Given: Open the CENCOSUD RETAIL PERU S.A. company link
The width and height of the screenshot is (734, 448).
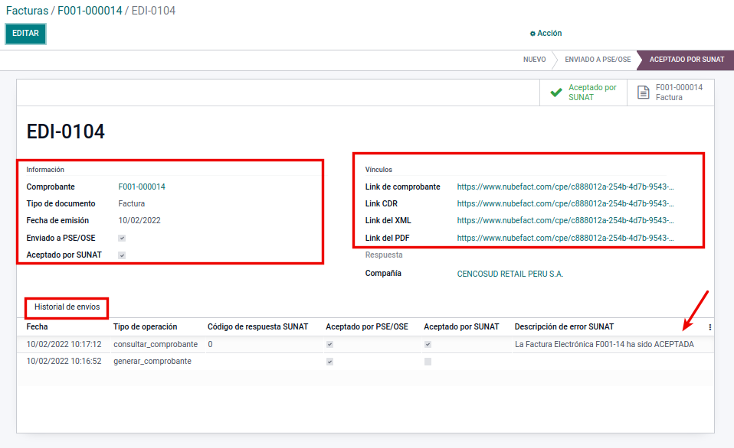Looking at the screenshot, I should (x=509, y=273).
